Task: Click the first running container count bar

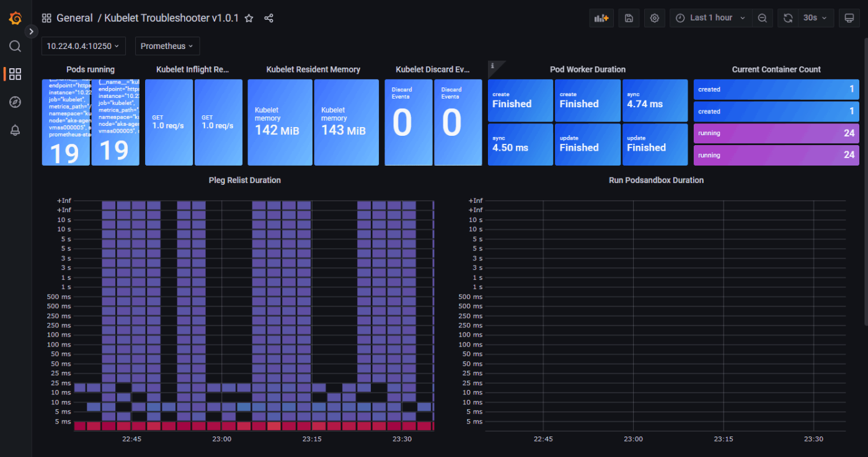Action: (x=776, y=133)
